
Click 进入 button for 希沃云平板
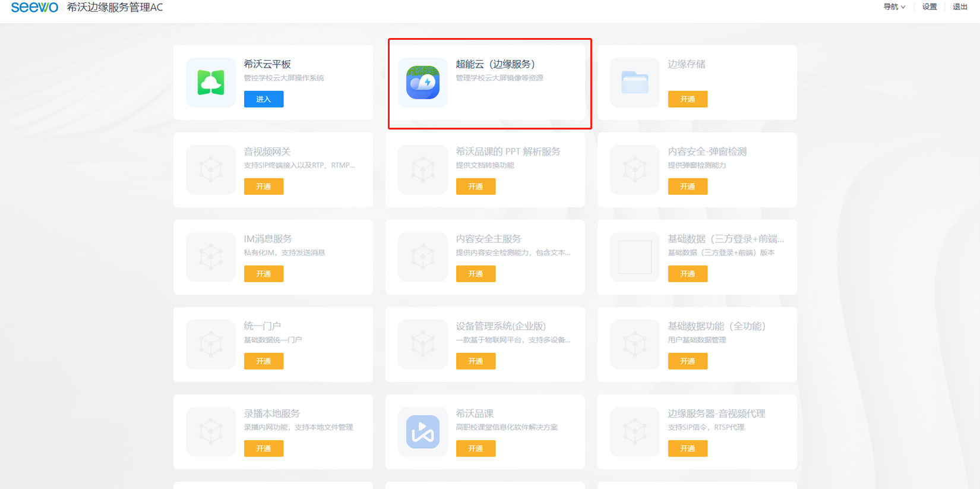(x=264, y=99)
